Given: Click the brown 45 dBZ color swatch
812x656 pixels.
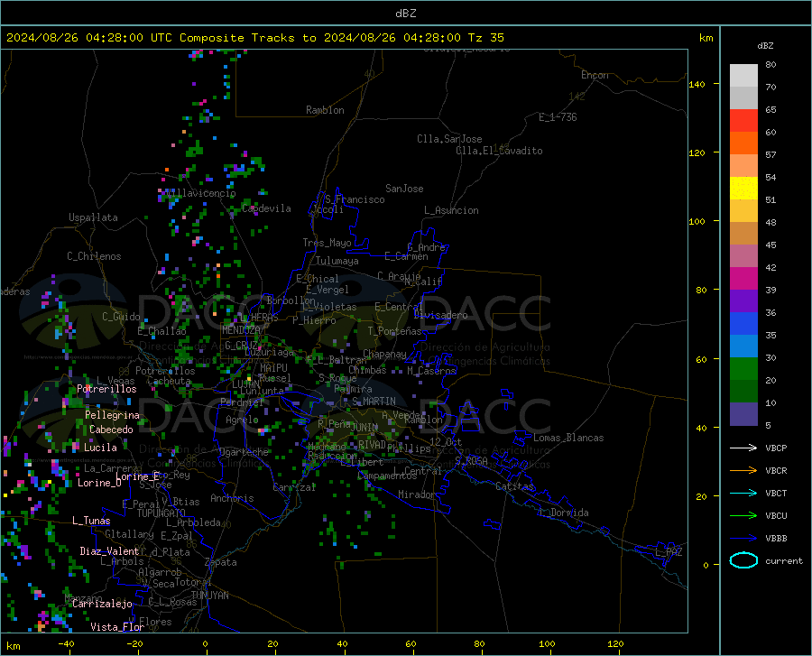Looking at the screenshot, I should tap(743, 234).
